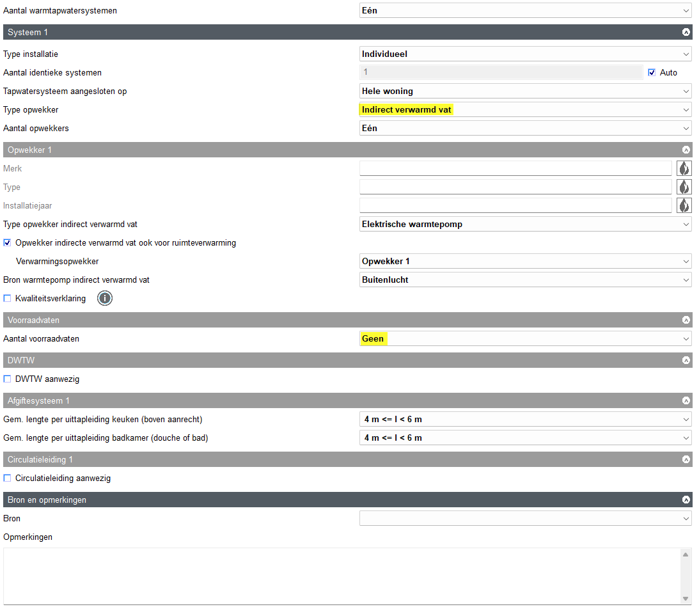Open the Aantal warmtapwatersystemen dropdown
This screenshot has width=699, height=616.
pyautogui.click(x=525, y=11)
